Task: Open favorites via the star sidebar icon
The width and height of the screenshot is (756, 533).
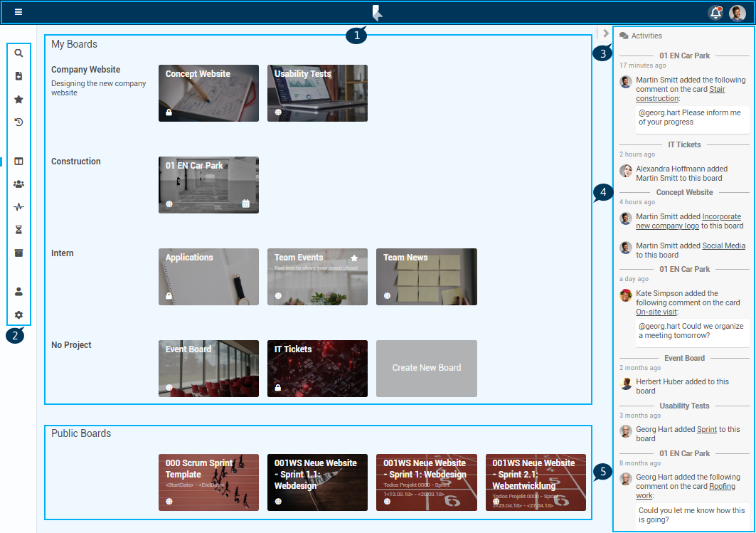Action: point(18,100)
